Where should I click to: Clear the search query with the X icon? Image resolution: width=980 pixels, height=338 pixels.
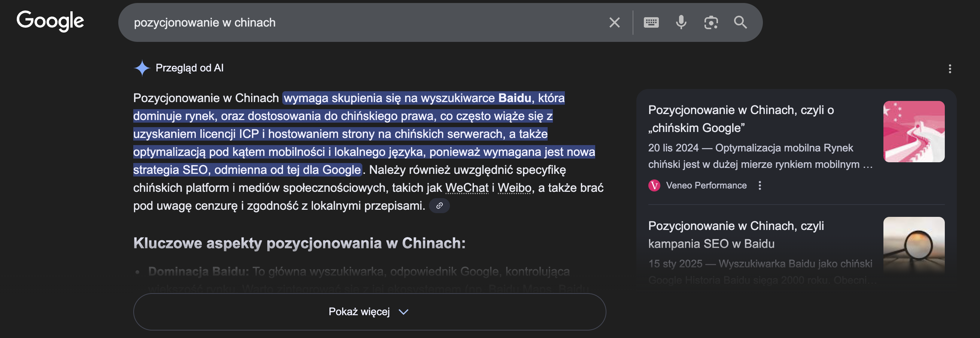click(614, 22)
